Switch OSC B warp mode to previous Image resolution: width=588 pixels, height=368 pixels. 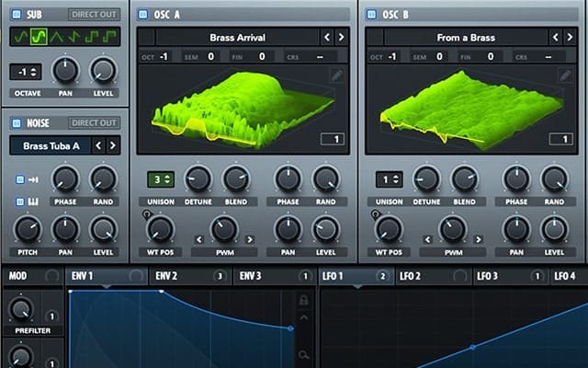(x=427, y=239)
